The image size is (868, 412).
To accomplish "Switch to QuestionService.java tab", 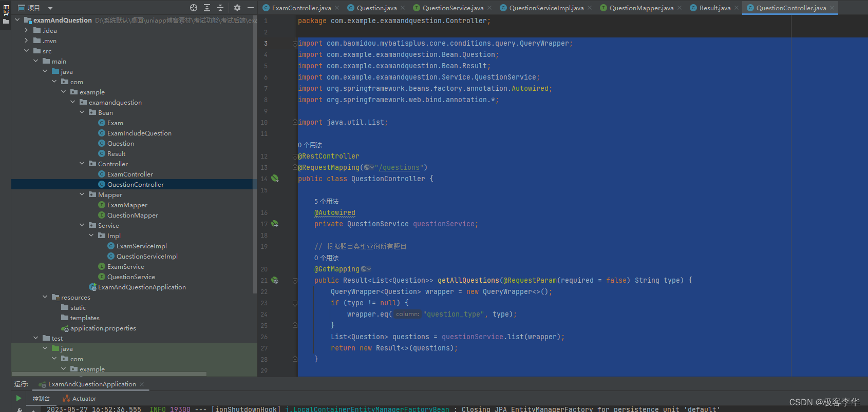I will click(x=453, y=8).
